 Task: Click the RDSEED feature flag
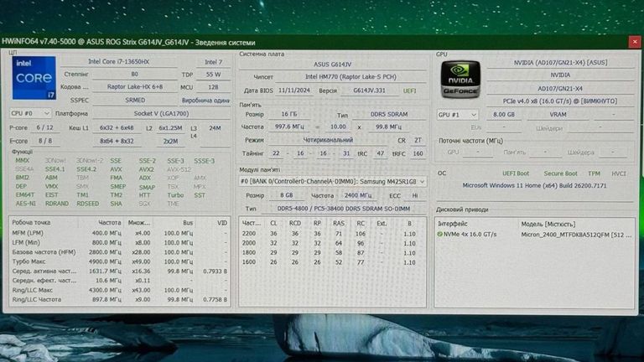pos(87,204)
